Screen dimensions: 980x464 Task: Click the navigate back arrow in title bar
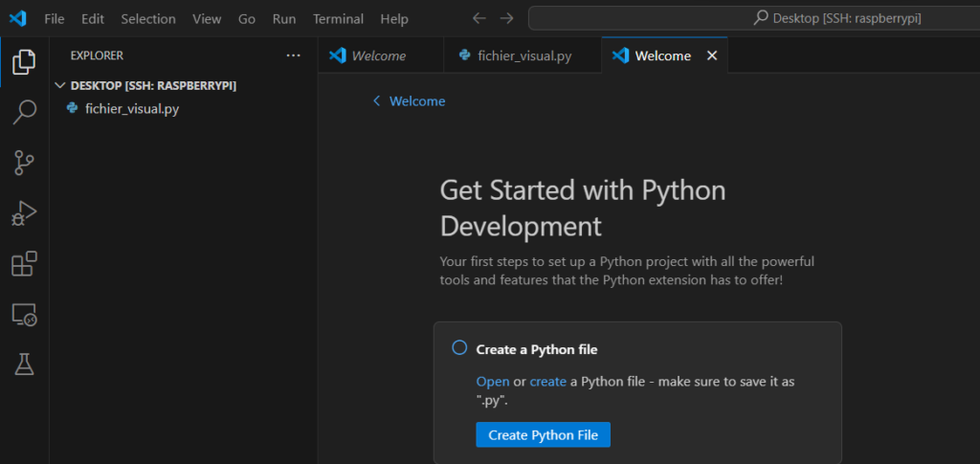479,18
